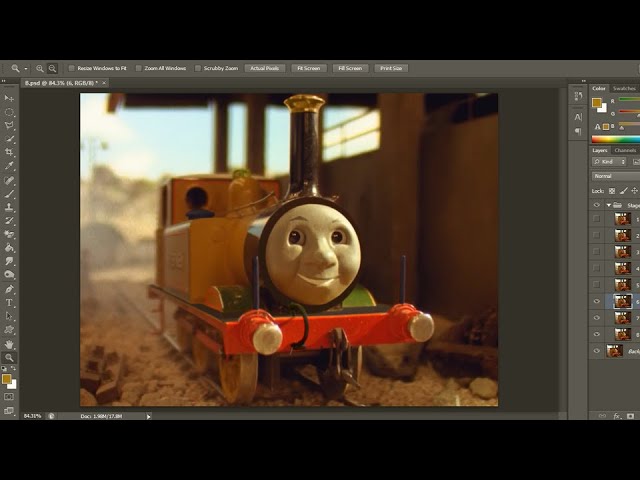
Task: Hide layer 6 via eye icon
Action: point(597,301)
